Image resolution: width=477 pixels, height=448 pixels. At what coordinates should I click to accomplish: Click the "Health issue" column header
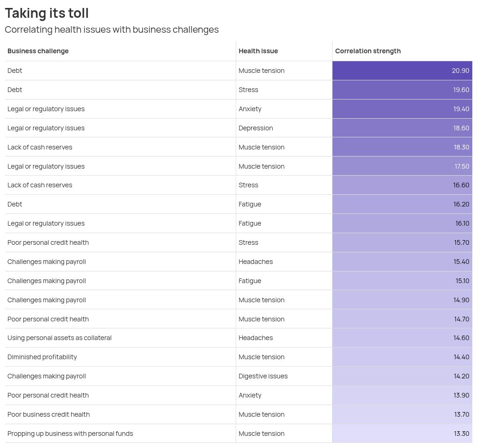pyautogui.click(x=258, y=50)
